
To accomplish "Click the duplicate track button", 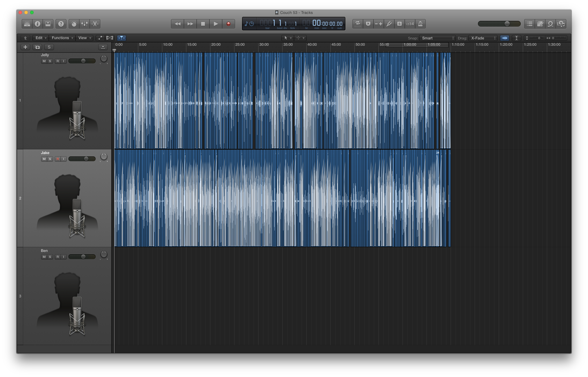I will point(37,47).
